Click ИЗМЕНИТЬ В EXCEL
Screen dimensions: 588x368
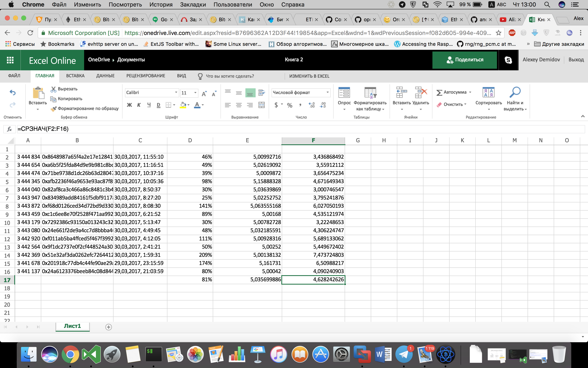309,76
